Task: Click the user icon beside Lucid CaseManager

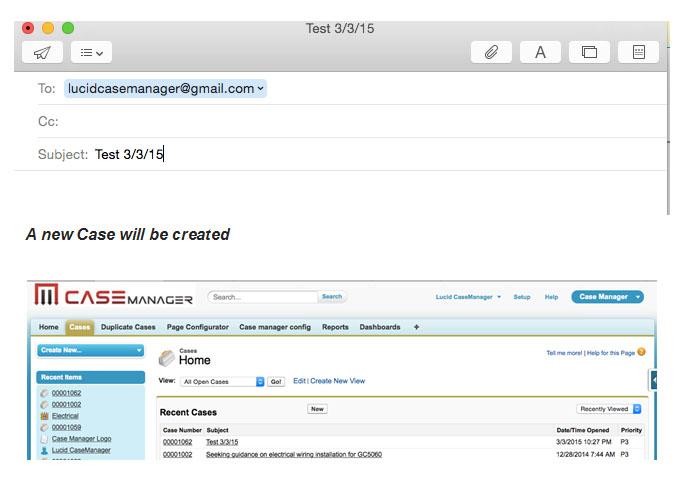Action: [44, 450]
